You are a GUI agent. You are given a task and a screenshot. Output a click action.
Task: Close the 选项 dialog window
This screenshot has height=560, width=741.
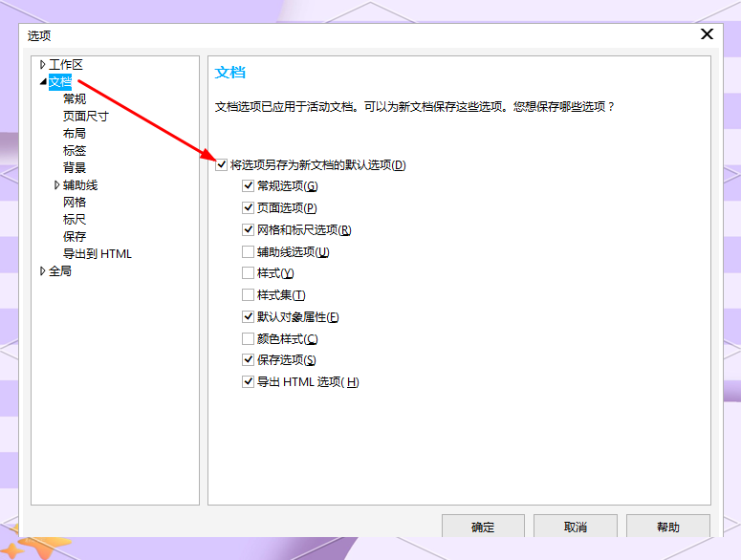pos(707,34)
